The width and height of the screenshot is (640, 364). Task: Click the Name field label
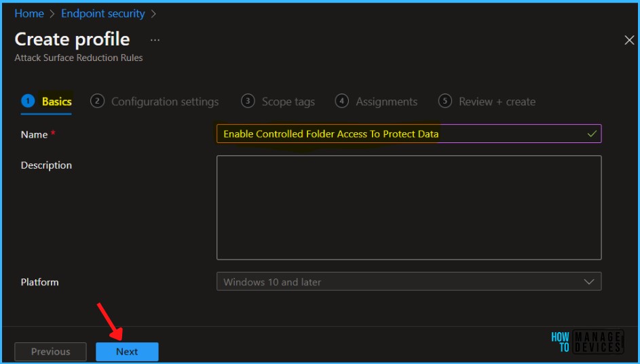[35, 134]
